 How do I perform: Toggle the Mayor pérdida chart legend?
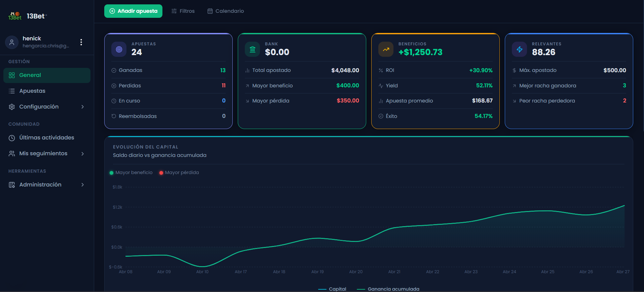(x=179, y=172)
